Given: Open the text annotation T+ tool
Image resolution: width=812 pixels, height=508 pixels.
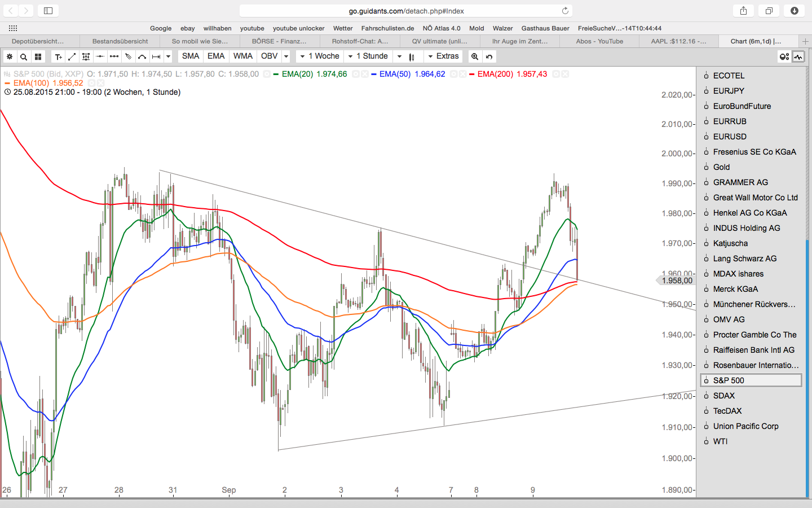Looking at the screenshot, I should pos(59,56).
